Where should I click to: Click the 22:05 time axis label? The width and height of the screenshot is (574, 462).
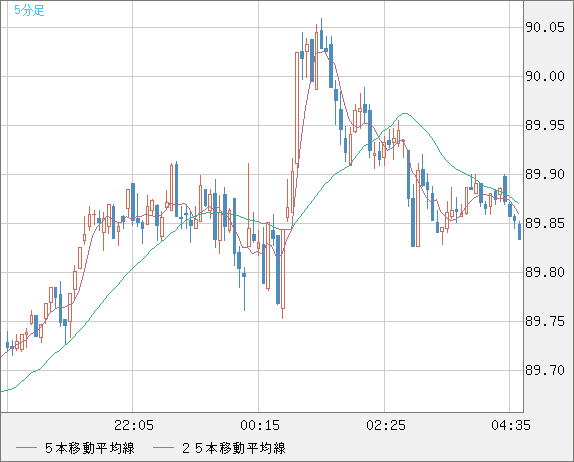[x=134, y=425]
